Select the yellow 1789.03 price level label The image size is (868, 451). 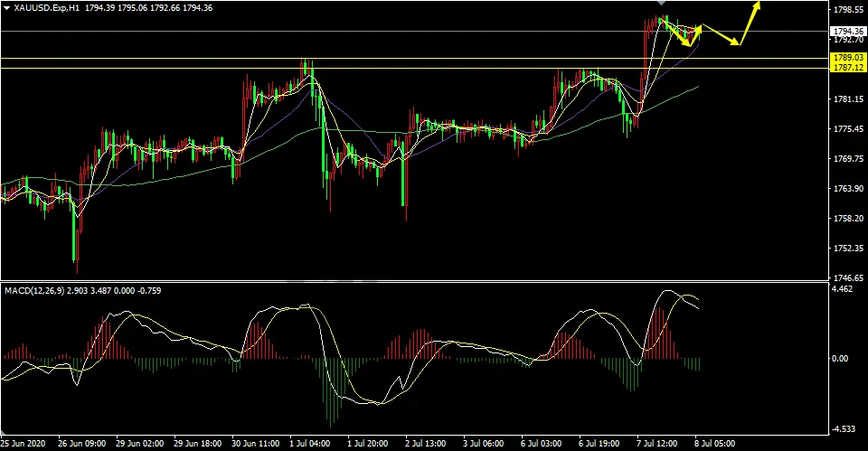click(848, 58)
